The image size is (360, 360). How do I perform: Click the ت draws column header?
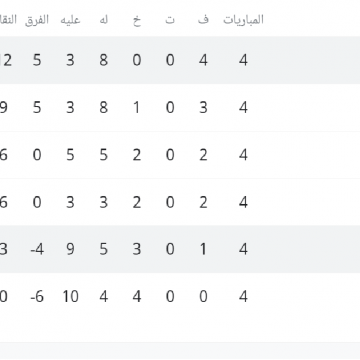point(170,20)
